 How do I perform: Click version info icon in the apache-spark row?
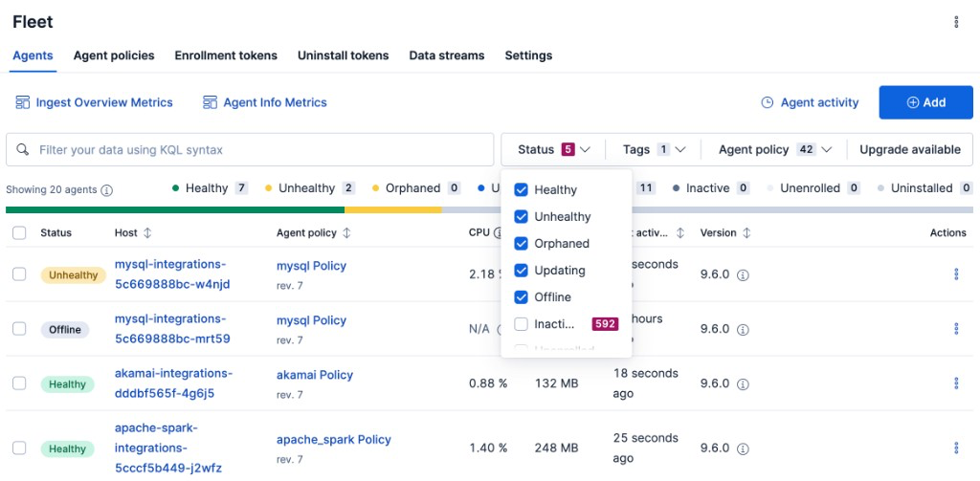[743, 449]
